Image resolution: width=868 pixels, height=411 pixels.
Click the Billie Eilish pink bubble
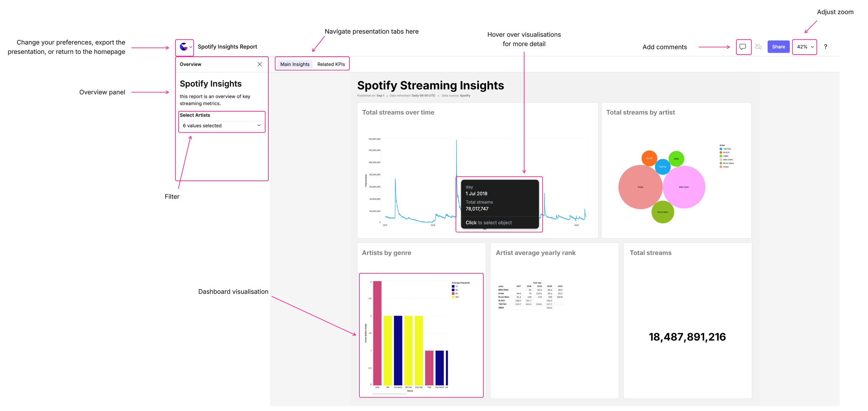(x=684, y=187)
